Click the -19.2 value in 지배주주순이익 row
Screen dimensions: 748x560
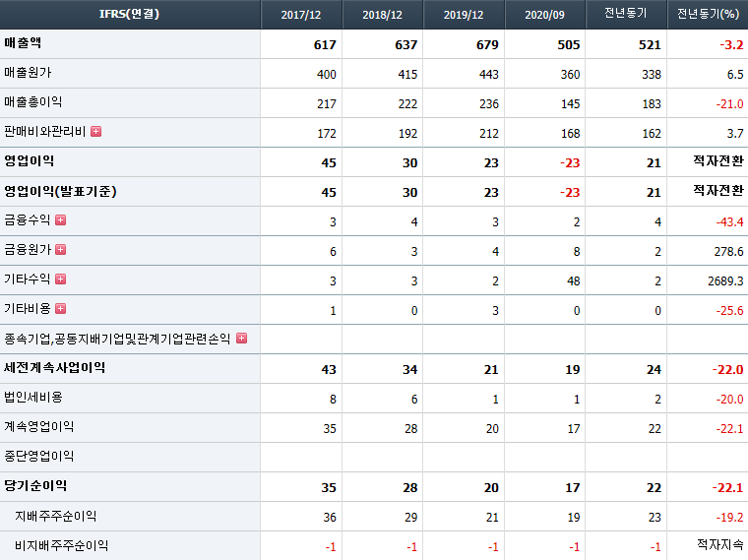729,518
